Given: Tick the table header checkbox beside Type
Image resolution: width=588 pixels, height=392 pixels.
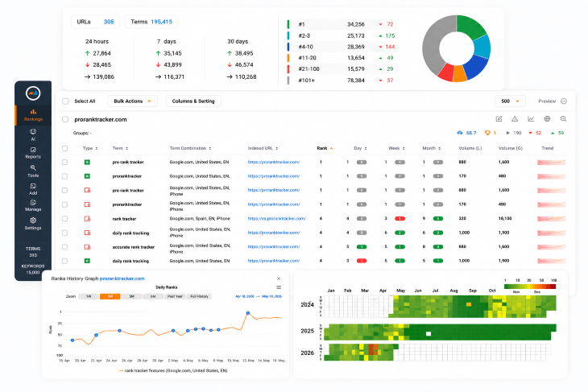Looking at the screenshot, I should (x=65, y=148).
